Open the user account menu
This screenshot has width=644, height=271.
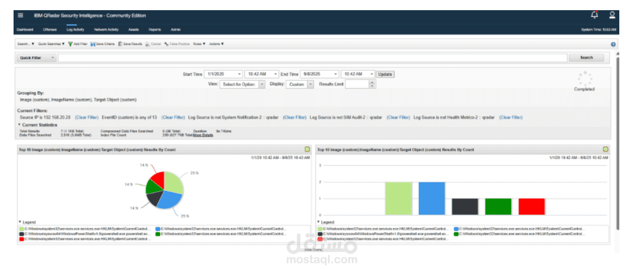(612, 15)
